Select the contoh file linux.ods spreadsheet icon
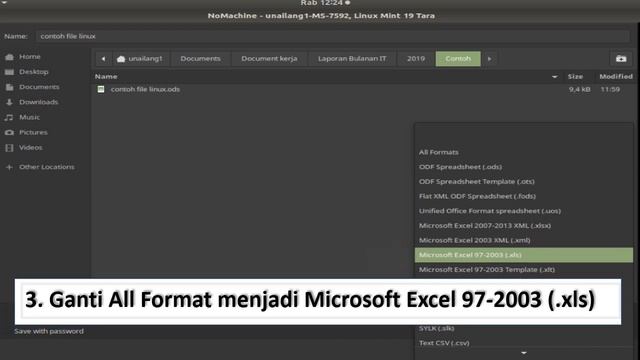This screenshot has width=640, height=360. (101, 89)
